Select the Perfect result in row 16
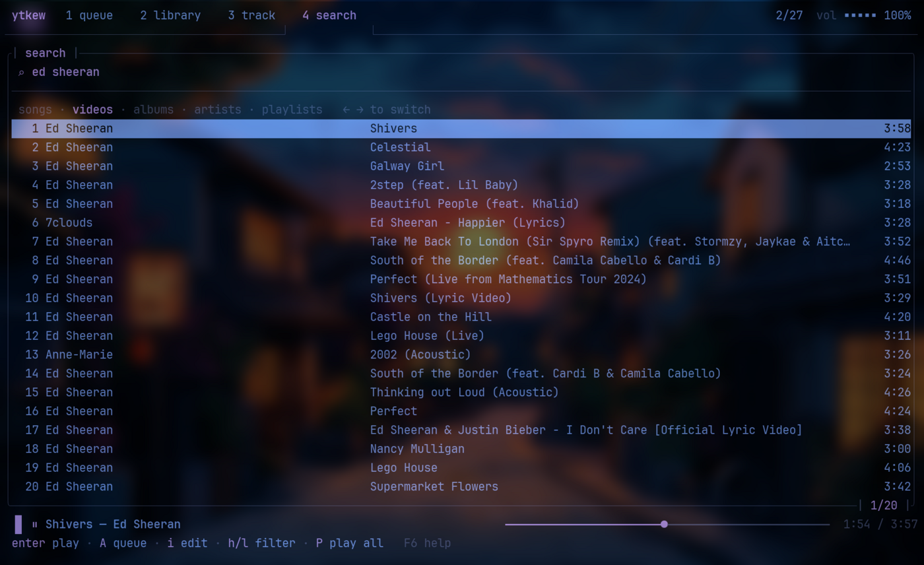The height and width of the screenshot is (565, 924). point(461,411)
